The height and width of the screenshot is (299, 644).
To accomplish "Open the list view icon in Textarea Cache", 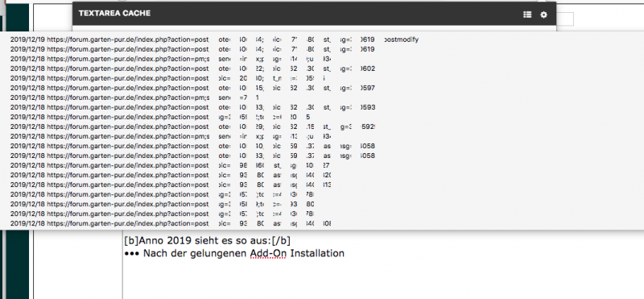I will 527,15.
